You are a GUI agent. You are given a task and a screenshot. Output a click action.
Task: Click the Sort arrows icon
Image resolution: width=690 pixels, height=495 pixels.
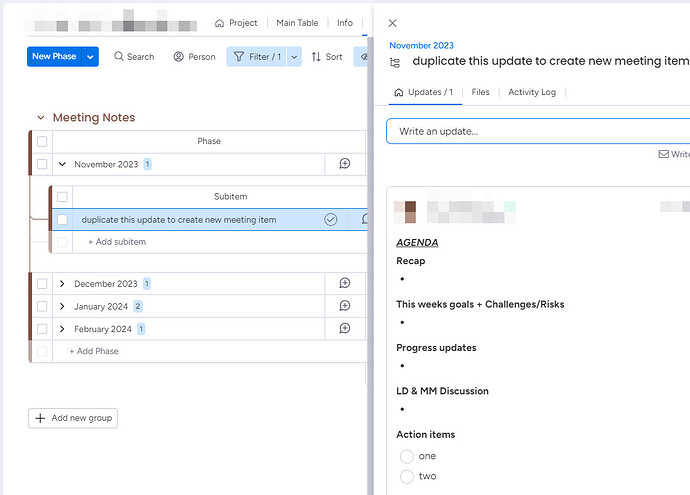click(316, 56)
